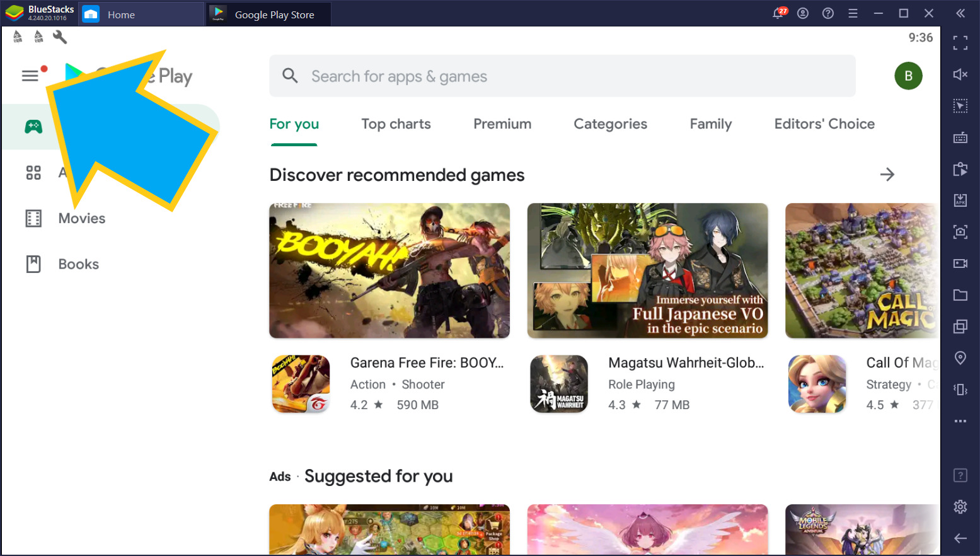The height and width of the screenshot is (556, 980).
Task: Show more tools via three dots
Action: (960, 421)
